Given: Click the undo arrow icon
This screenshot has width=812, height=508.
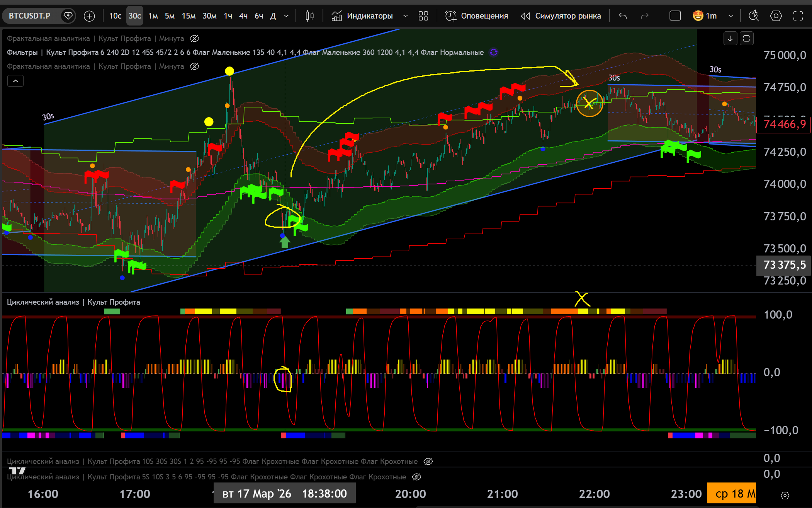Looking at the screenshot, I should [623, 16].
